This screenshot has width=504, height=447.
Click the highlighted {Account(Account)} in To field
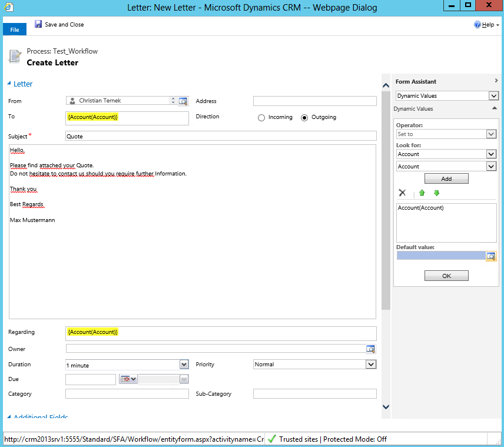pos(93,117)
